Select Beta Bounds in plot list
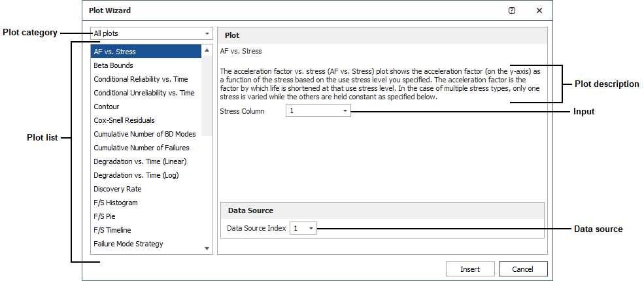The image size is (644, 281). coord(113,65)
